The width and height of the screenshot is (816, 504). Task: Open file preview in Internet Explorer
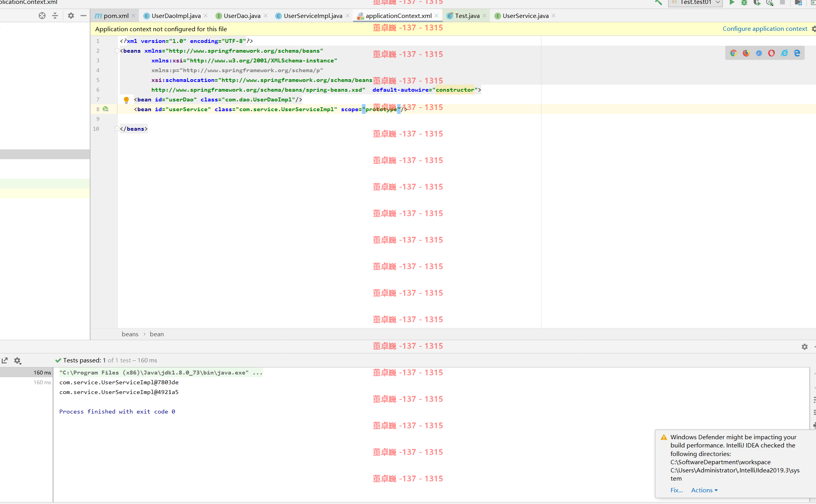tap(784, 53)
